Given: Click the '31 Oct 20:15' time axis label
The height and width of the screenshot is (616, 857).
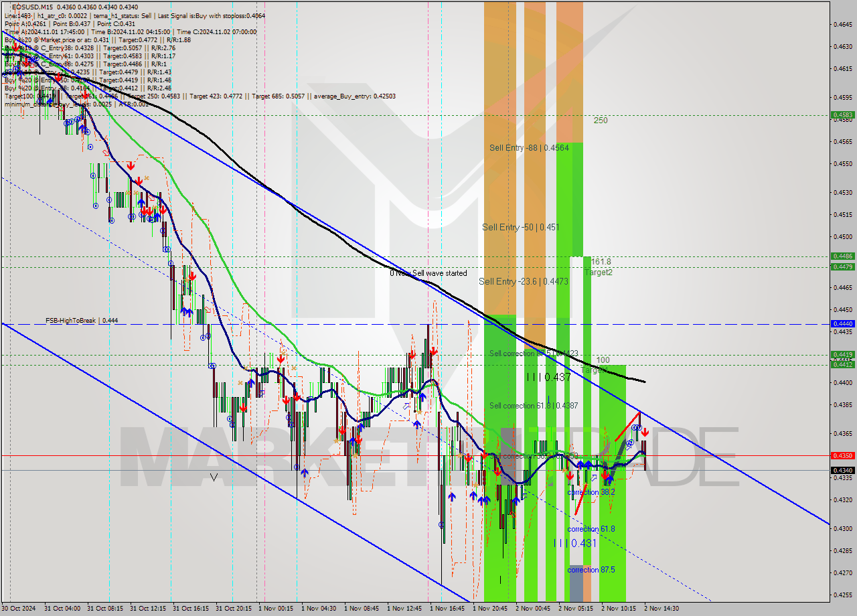Looking at the screenshot, I should click(x=234, y=609).
